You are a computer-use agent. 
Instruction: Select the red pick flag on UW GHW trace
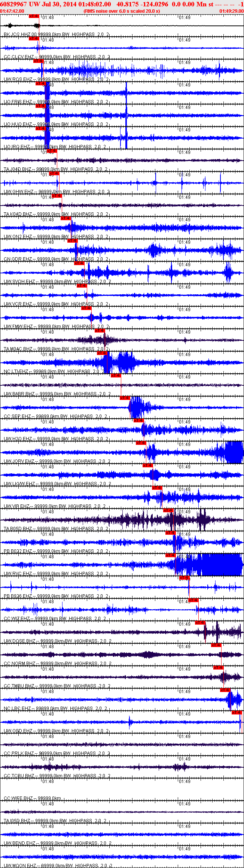pyautogui.click(x=54, y=173)
